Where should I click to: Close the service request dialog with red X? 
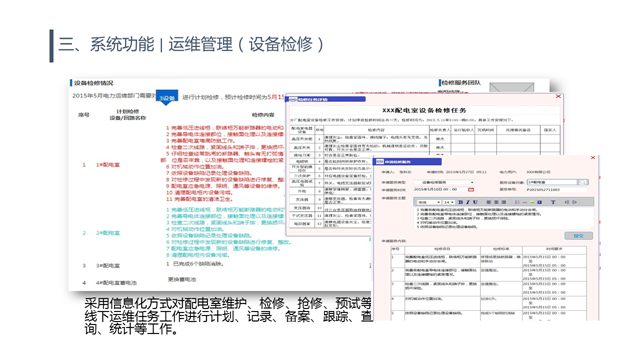[593, 158]
